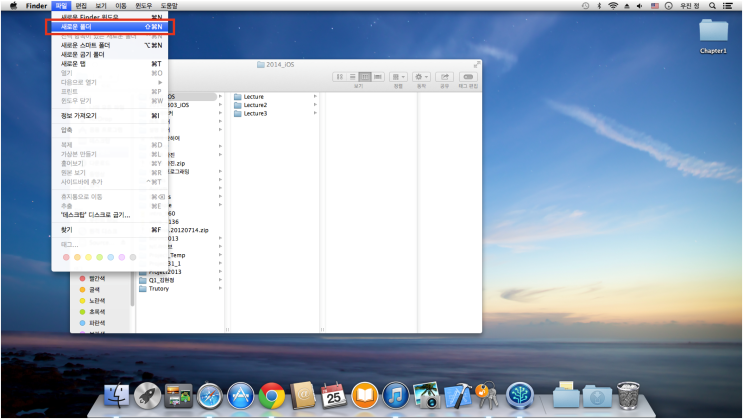Click the Bluetooth icon in menu bar
The height and width of the screenshot is (419, 743).
pos(599,6)
